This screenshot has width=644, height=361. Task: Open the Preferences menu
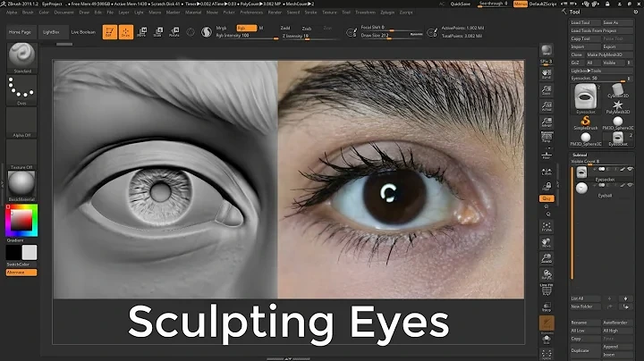click(251, 13)
